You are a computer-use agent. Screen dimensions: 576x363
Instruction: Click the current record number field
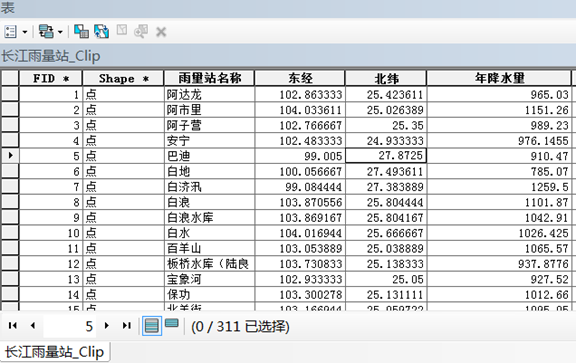tap(70, 326)
